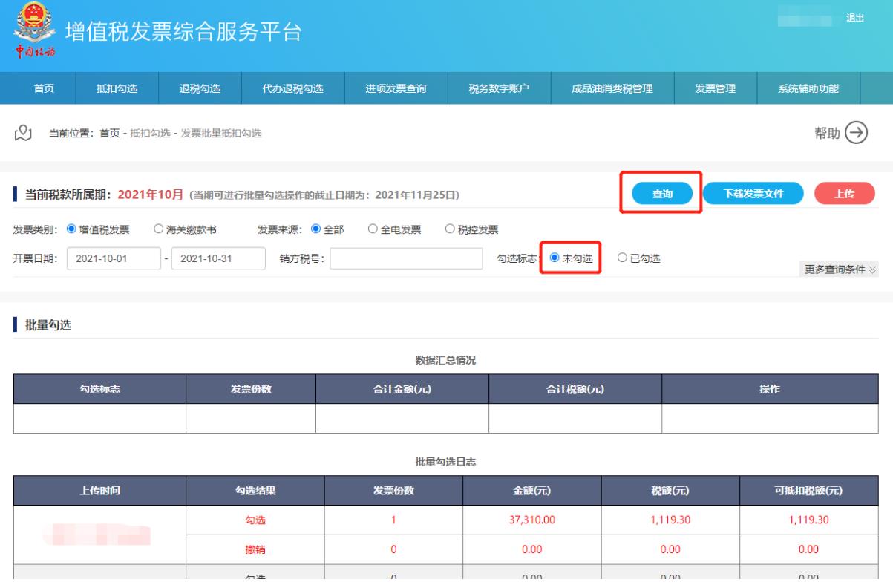Expand 更多查询条件 options
The image size is (893, 588).
point(840,269)
